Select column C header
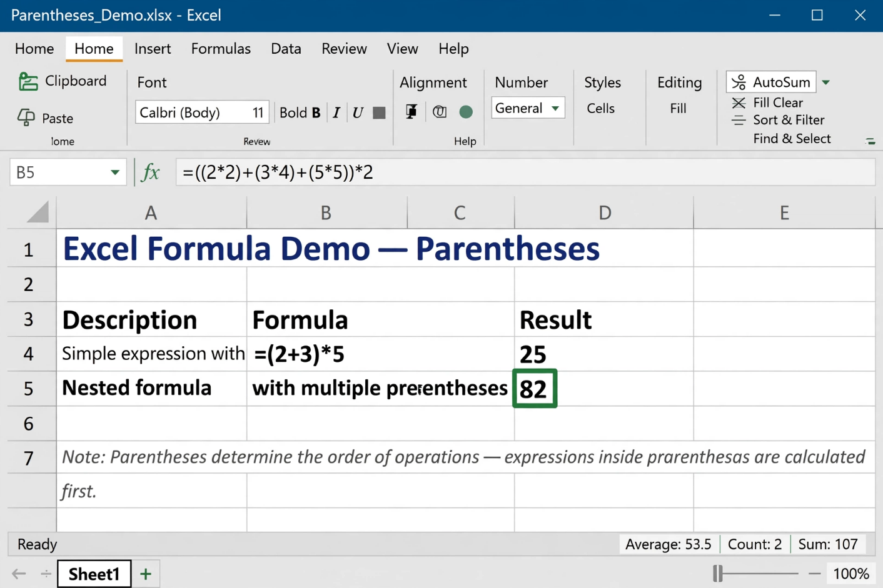883x588 pixels. (x=460, y=212)
